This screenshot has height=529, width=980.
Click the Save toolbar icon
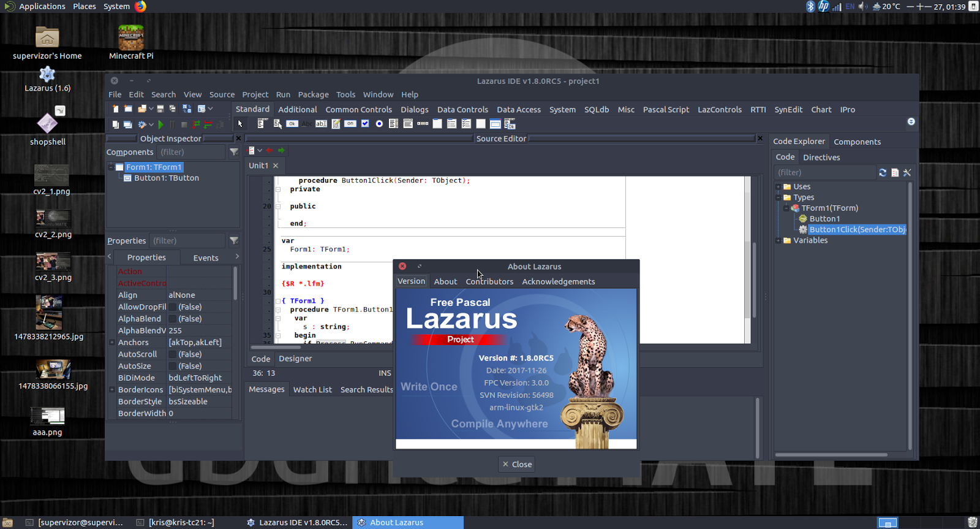[160, 108]
